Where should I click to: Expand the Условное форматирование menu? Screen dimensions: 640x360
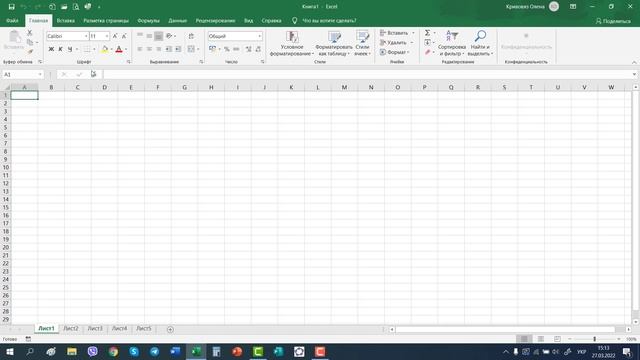(x=292, y=44)
